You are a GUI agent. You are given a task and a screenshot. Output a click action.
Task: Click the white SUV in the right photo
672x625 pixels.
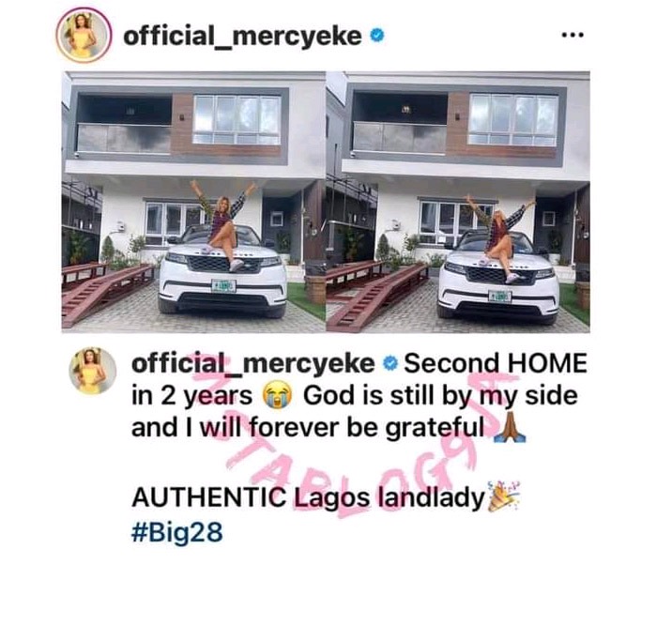click(x=498, y=274)
